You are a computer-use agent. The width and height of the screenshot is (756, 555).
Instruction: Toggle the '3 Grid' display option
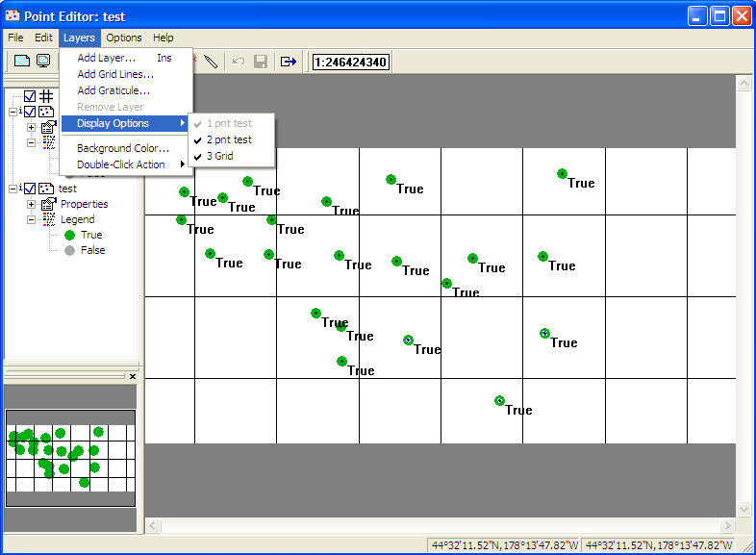pyautogui.click(x=232, y=156)
